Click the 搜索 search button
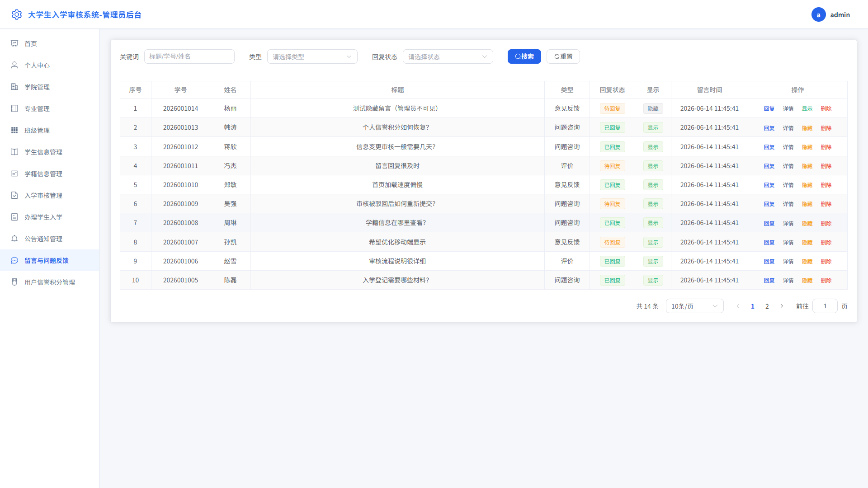868x488 pixels. pyautogui.click(x=524, y=56)
